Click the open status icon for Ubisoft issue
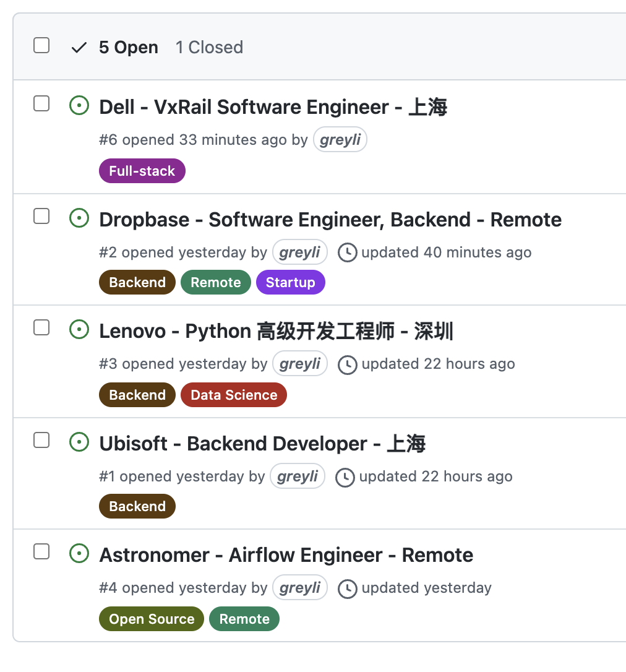The width and height of the screenshot is (626, 672). (x=79, y=442)
